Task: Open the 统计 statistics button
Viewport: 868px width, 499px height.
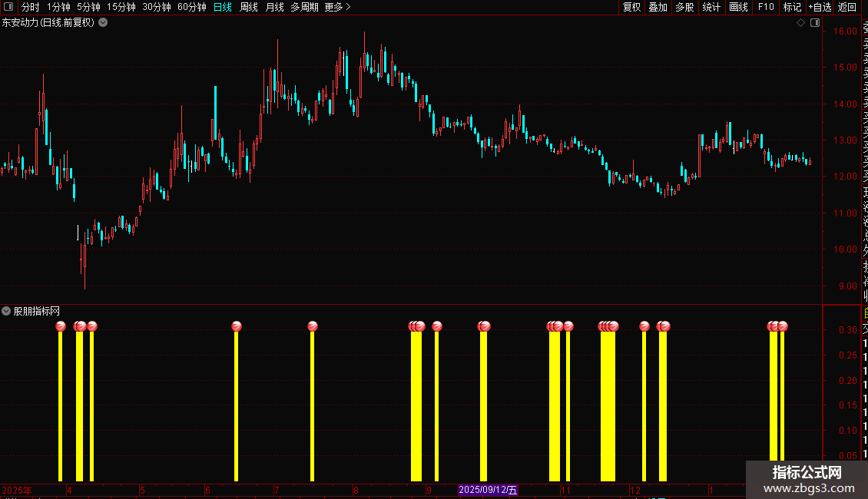Action: pyautogui.click(x=711, y=7)
